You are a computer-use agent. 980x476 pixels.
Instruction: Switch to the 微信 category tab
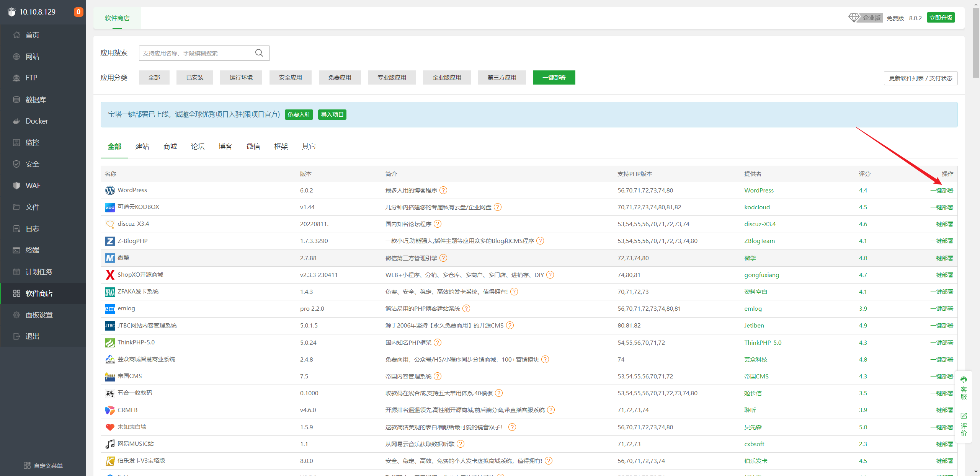pos(253,147)
